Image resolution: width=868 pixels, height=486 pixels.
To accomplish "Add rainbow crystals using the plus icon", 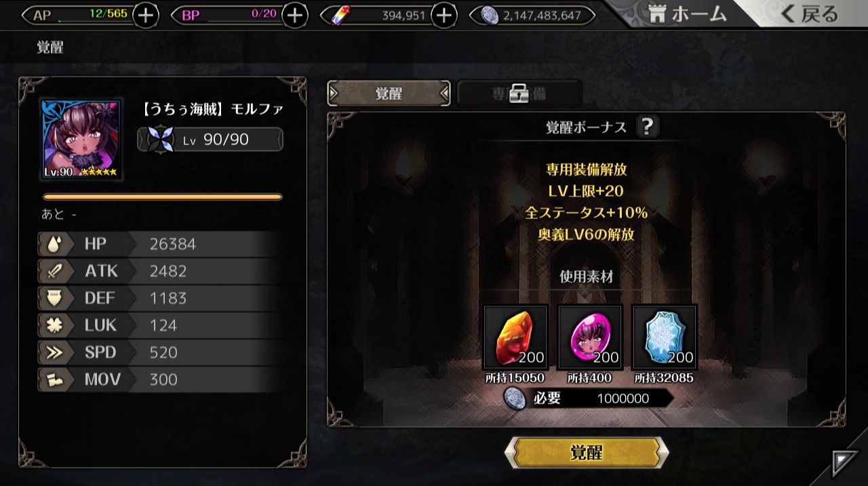I will click(443, 15).
